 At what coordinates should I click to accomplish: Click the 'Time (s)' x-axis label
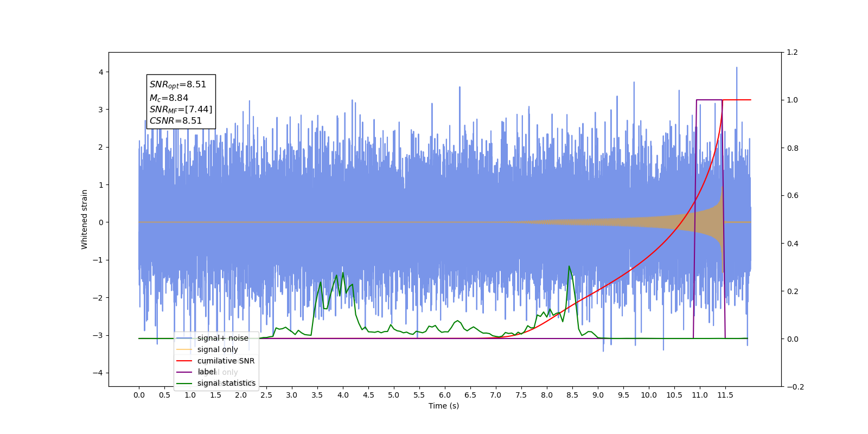444,406
